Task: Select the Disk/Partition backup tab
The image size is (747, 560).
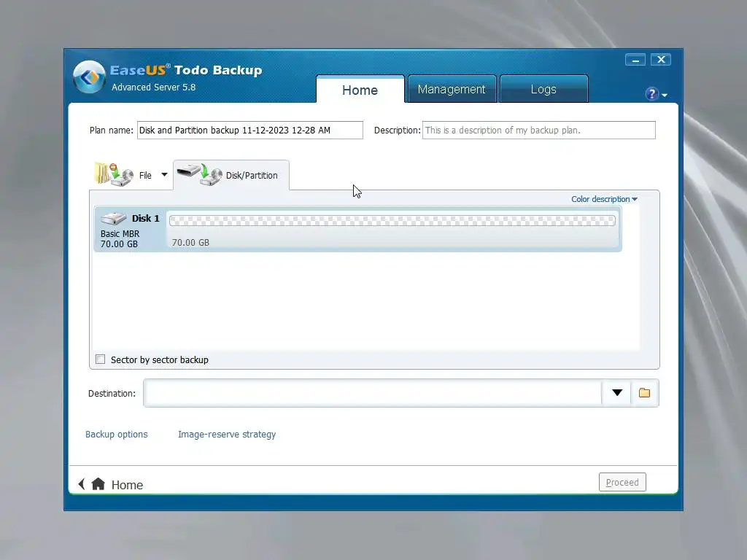Action: click(x=231, y=175)
